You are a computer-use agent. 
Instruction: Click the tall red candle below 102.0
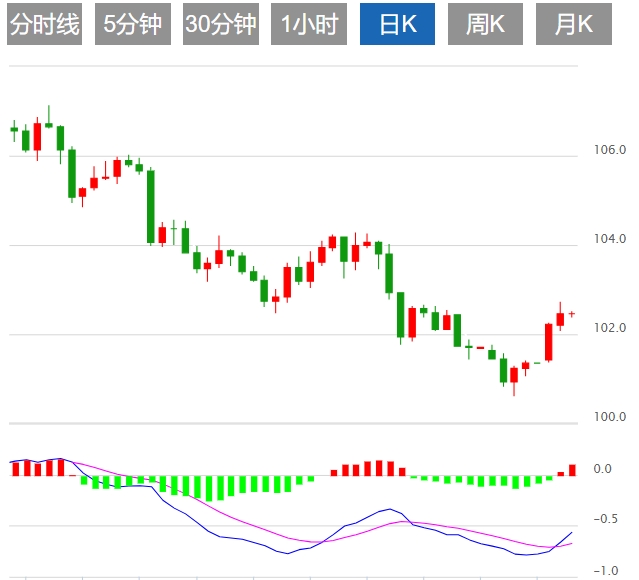click(x=549, y=342)
